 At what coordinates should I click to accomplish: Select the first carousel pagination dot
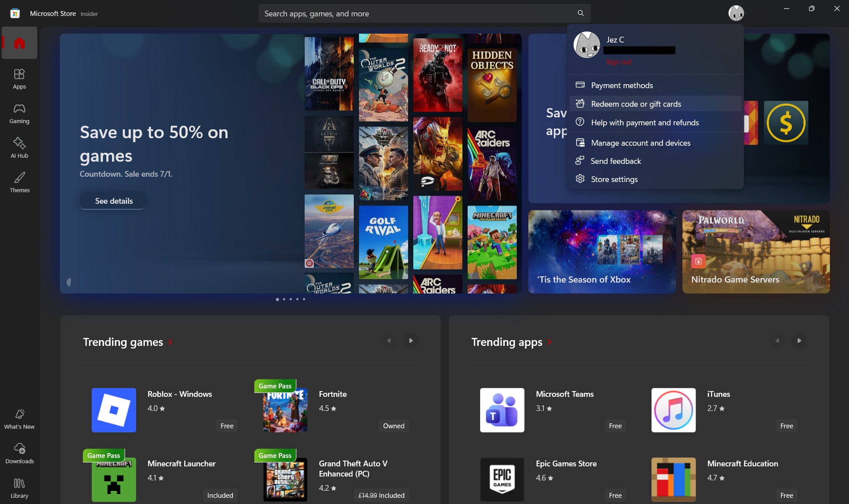point(277,299)
